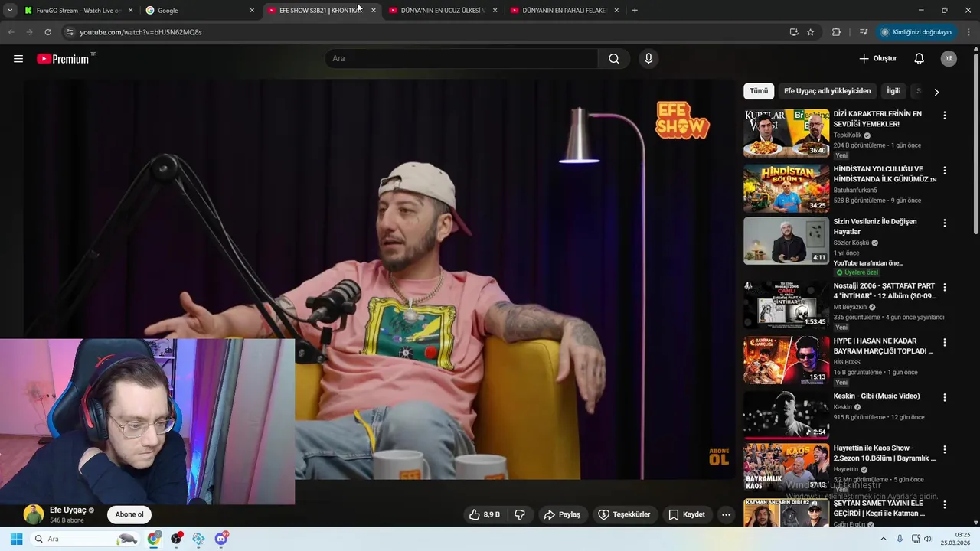Start voice search with the microphone
This screenshot has width=980, height=551.
click(648, 59)
